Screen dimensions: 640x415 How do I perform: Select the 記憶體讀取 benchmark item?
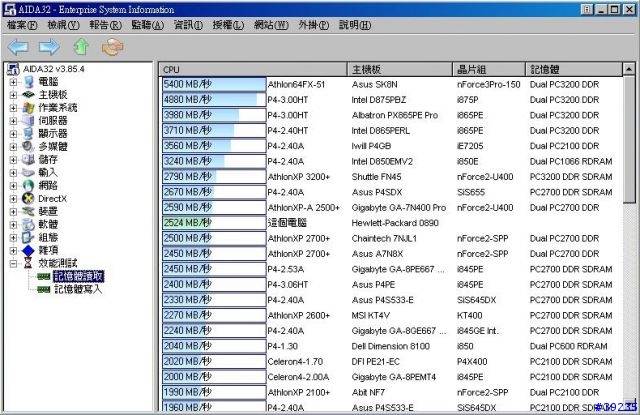[x=78, y=276]
